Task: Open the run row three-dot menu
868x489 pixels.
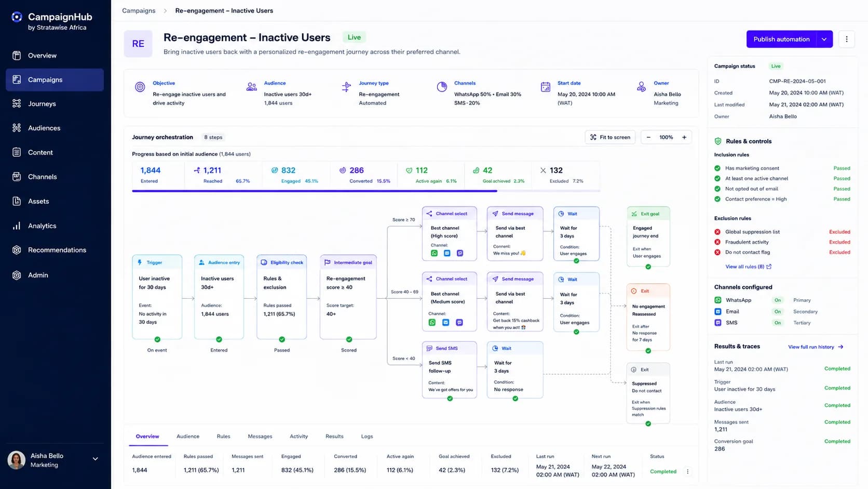Action: pos(688,472)
